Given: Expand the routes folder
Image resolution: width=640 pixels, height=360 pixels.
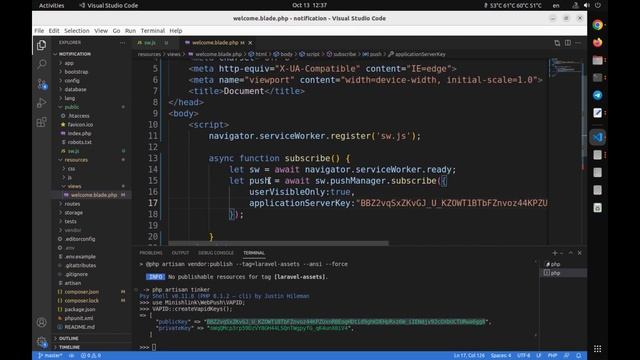Looking at the screenshot, I should coord(92,204).
